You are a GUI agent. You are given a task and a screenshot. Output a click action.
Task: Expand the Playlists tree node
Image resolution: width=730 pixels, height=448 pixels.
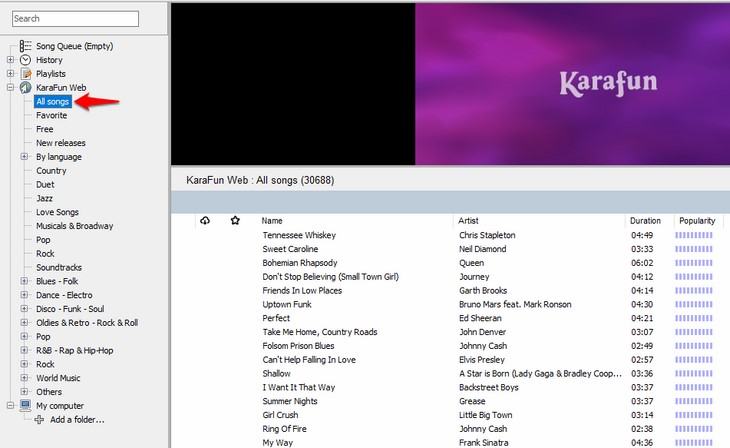[10, 74]
